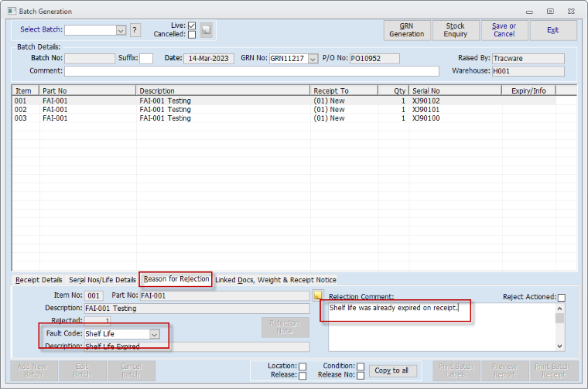588x389 pixels.
Task: Click yellow note icon beside Rejection Comment
Action: [x=317, y=295]
